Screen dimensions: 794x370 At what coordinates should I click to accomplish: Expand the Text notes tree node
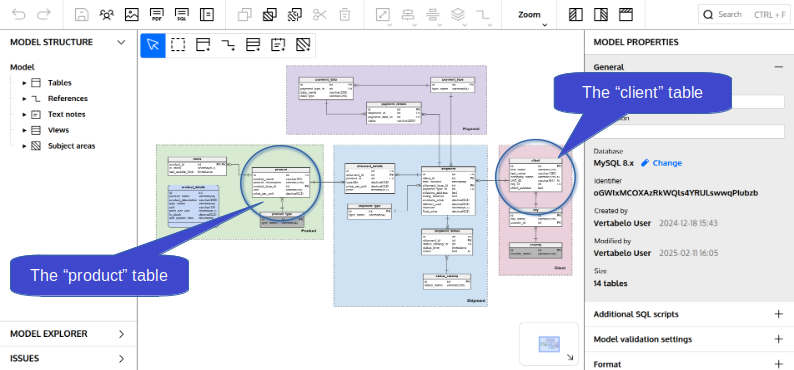coord(24,114)
